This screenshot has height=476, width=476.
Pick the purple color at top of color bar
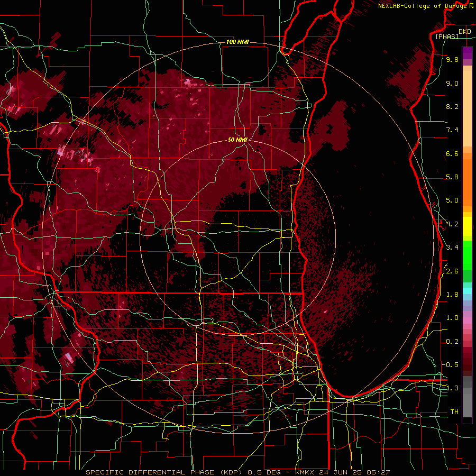[467, 53]
